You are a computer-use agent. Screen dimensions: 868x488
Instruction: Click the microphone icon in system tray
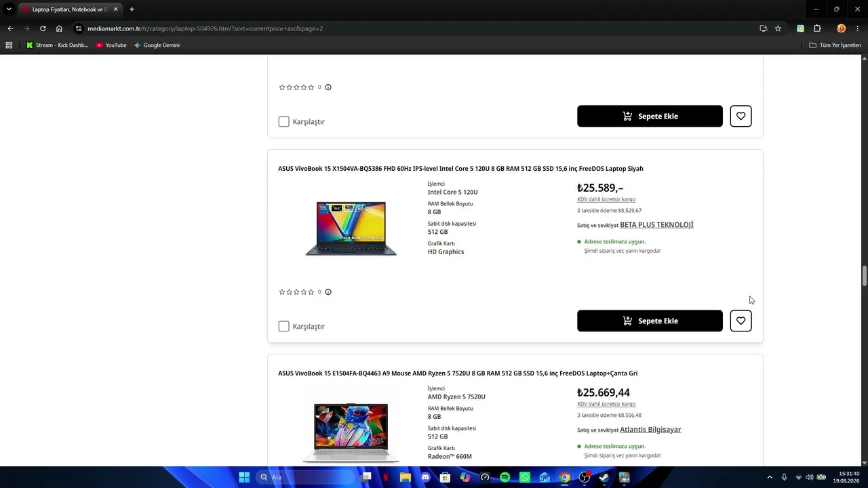pos(785,477)
